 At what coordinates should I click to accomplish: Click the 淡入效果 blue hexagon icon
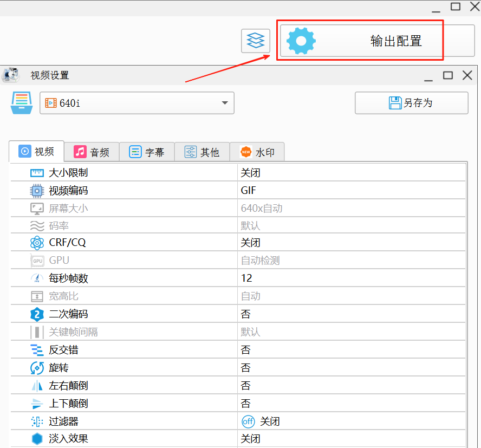click(37, 439)
